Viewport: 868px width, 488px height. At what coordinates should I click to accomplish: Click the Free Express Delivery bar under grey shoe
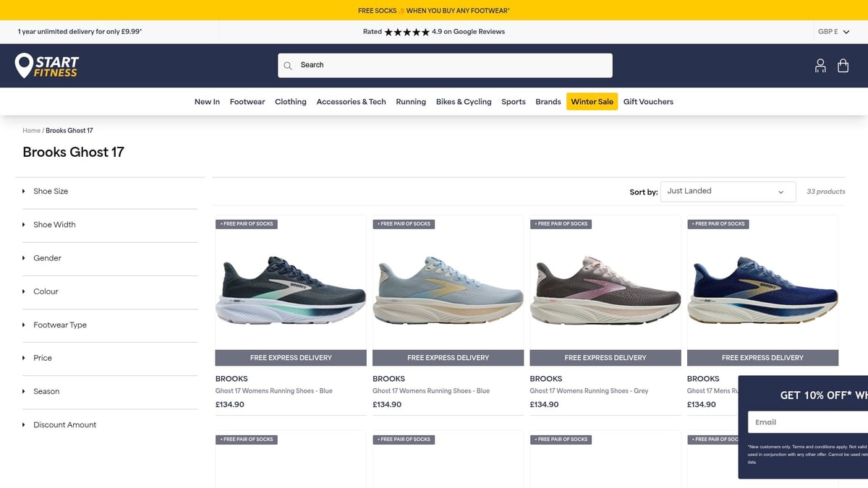[605, 358]
